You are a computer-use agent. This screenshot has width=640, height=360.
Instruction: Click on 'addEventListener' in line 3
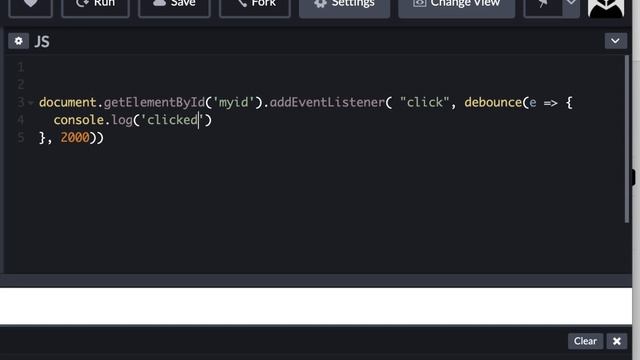pos(327,102)
